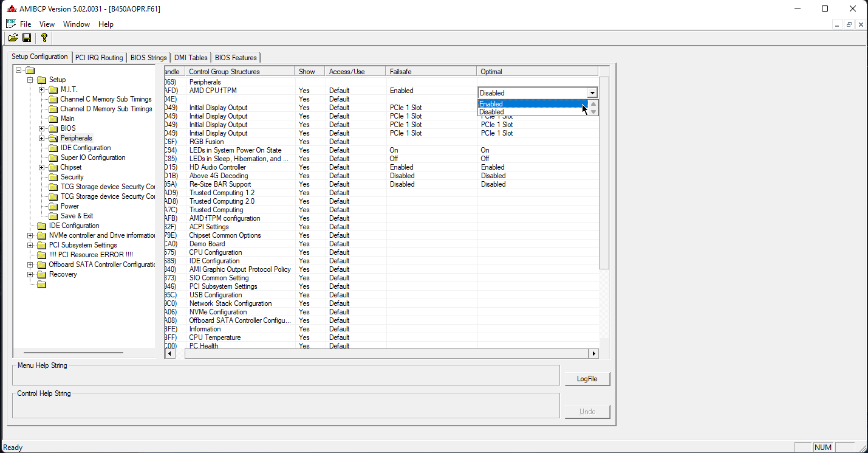
Task: Expand the PCI Subsystem Settings tree node
Action: 30,245
